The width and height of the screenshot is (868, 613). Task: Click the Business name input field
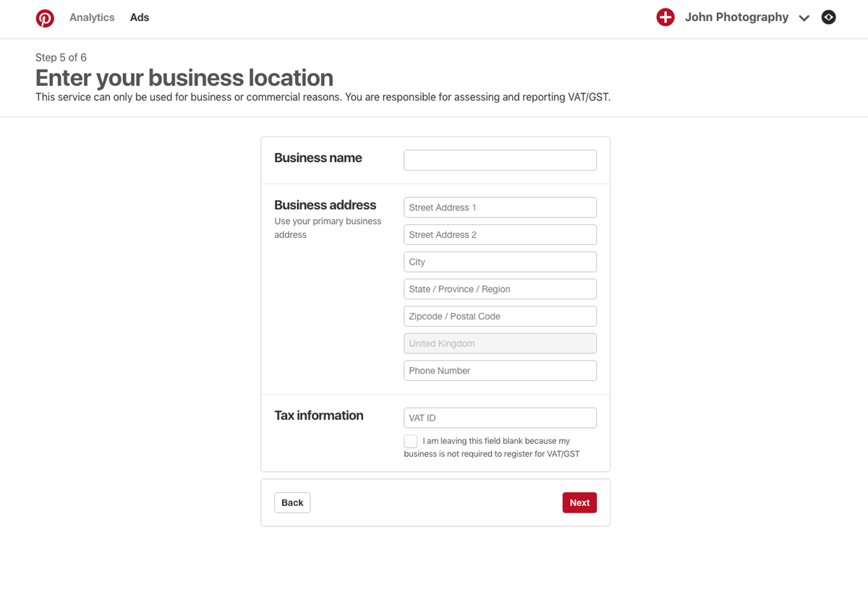point(500,160)
